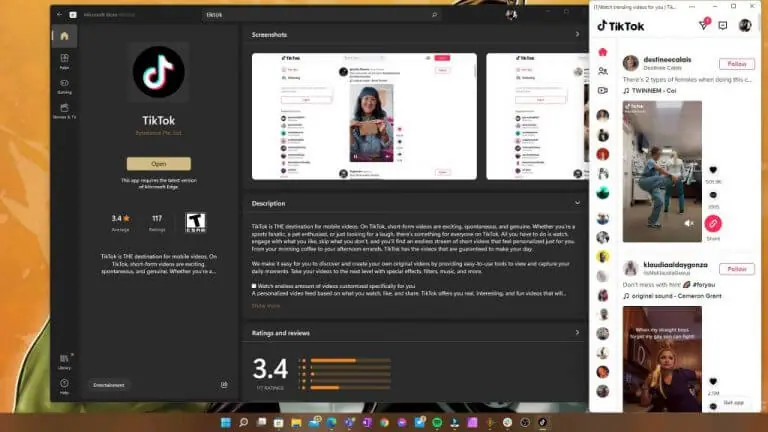Click the TikTok app logo in Store
The height and width of the screenshot is (432, 768).
click(159, 72)
